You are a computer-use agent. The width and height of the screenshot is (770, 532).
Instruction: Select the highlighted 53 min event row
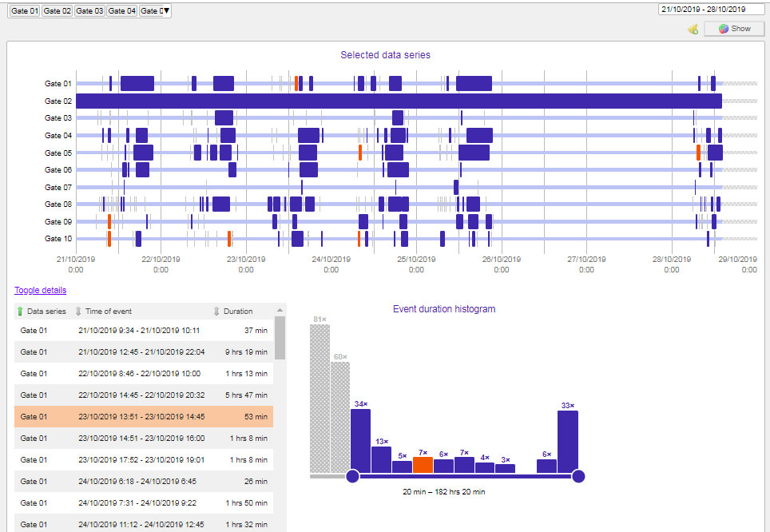[144, 416]
